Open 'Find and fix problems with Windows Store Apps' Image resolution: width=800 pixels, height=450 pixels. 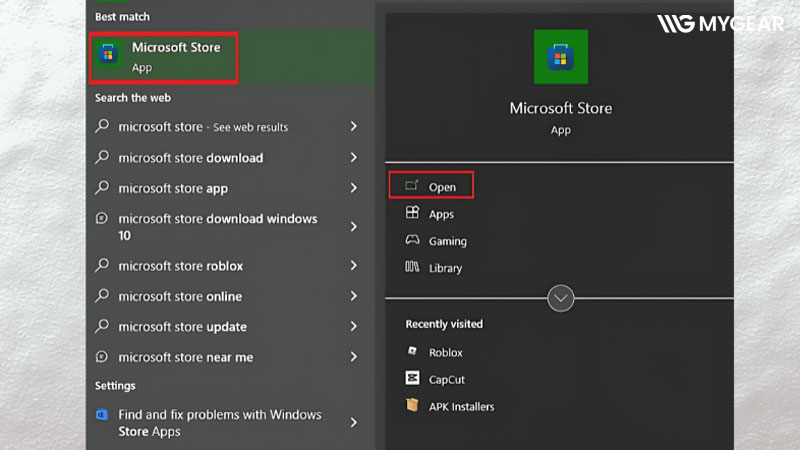pyautogui.click(x=220, y=423)
